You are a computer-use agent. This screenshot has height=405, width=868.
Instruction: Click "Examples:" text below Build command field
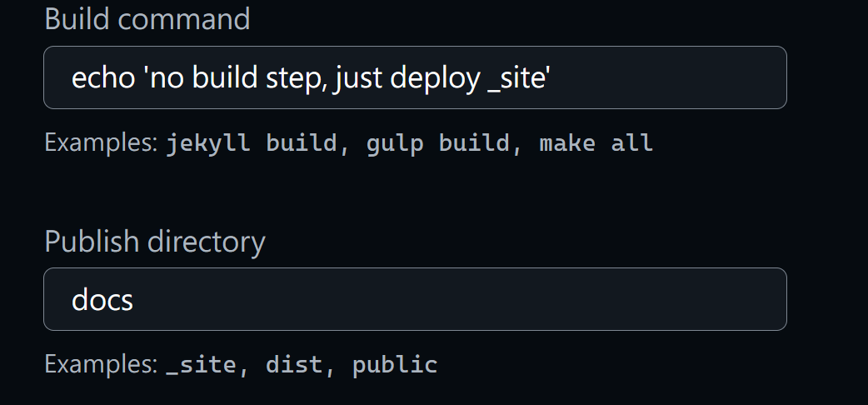click(x=101, y=142)
